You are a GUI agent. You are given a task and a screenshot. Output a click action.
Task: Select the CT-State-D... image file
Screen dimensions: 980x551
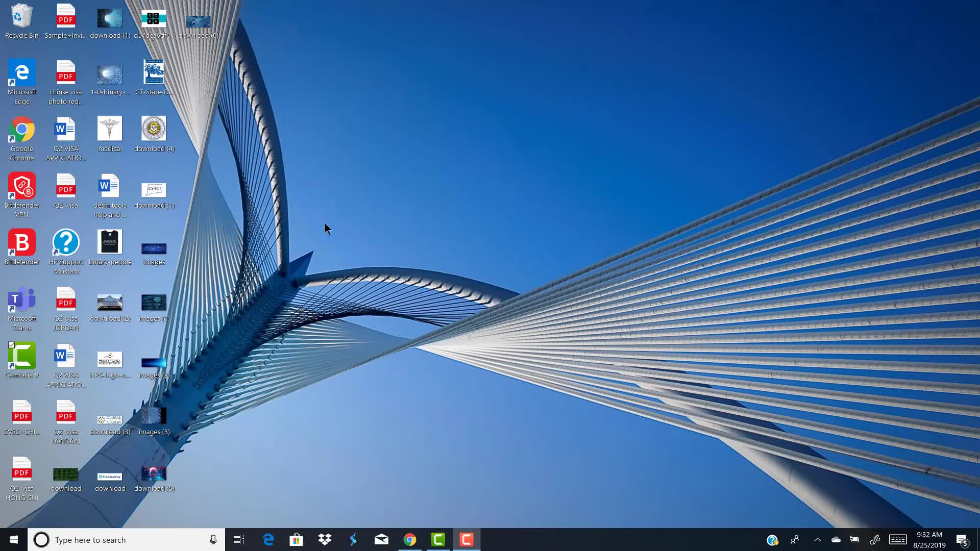154,78
